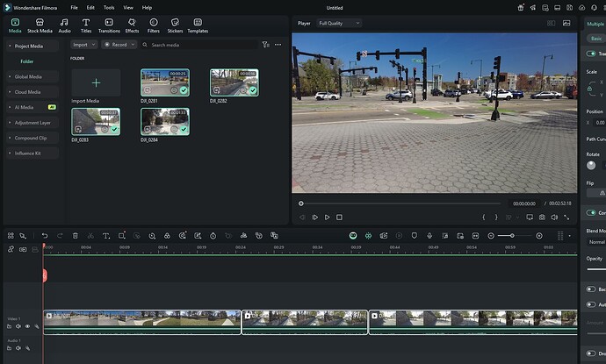Click the player snapshot image icon
This screenshot has width=606, height=364.
566,23
